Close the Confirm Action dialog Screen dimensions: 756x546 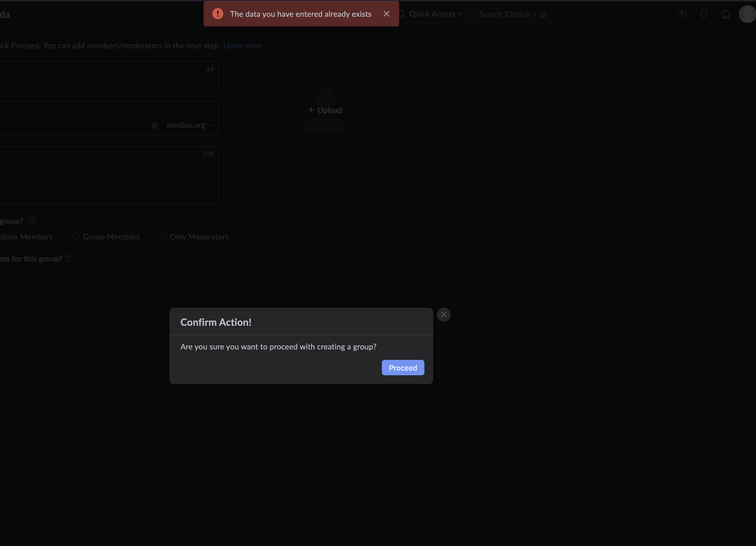click(443, 315)
